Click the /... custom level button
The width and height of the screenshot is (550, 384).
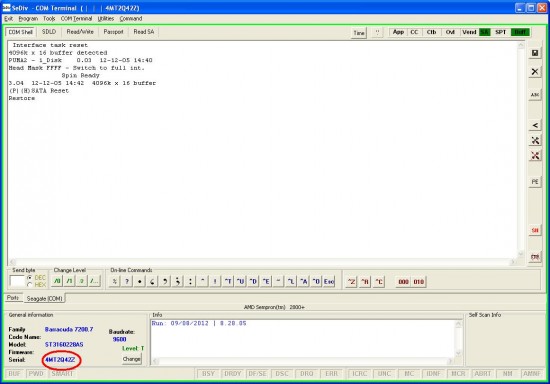(94, 281)
